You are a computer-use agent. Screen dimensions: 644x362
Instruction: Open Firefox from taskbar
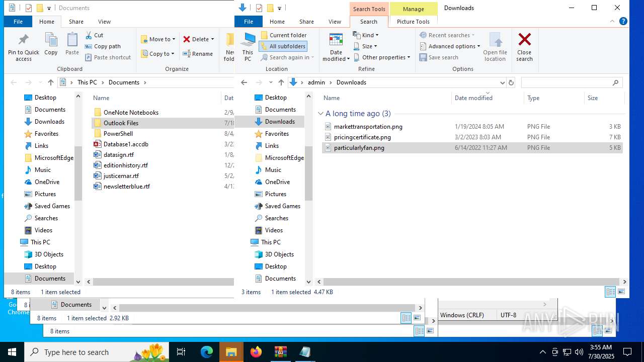click(256, 352)
